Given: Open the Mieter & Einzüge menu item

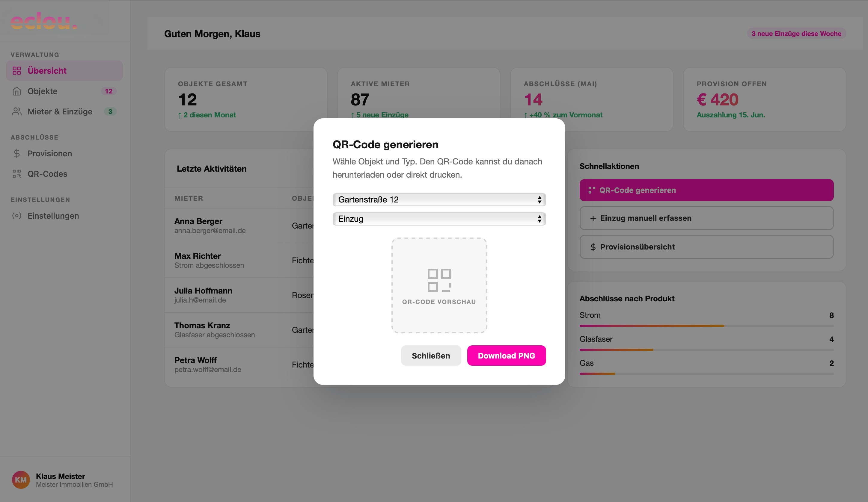Looking at the screenshot, I should 64,111.
